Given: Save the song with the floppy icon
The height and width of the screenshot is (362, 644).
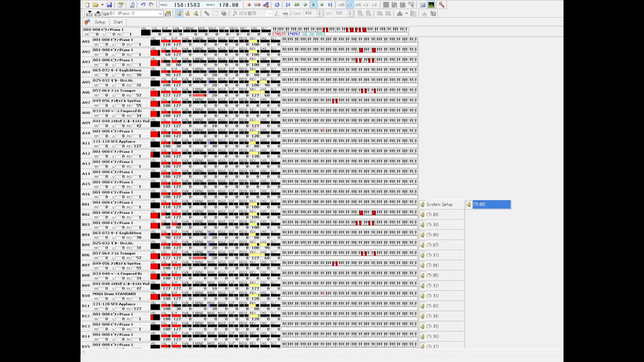Looking at the screenshot, I should tap(109, 5).
